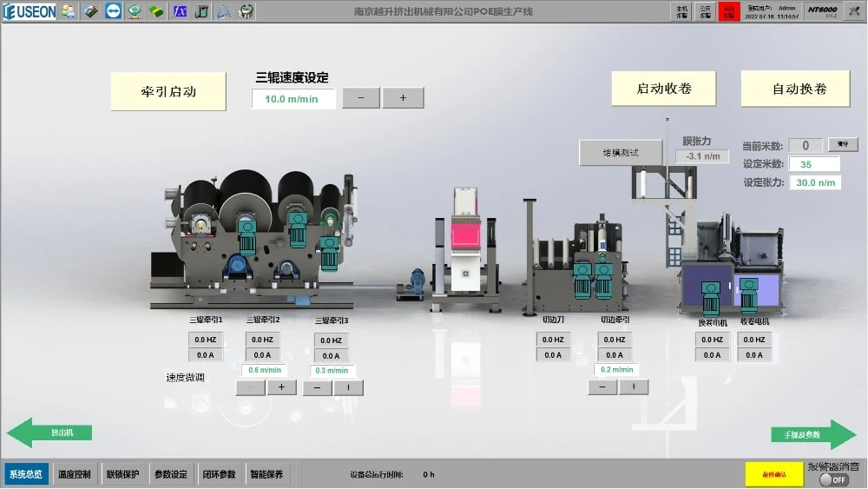Screen dimensions: 868x489
Task: Decrease 切边牵引 speed with minus button
Action: pos(602,387)
